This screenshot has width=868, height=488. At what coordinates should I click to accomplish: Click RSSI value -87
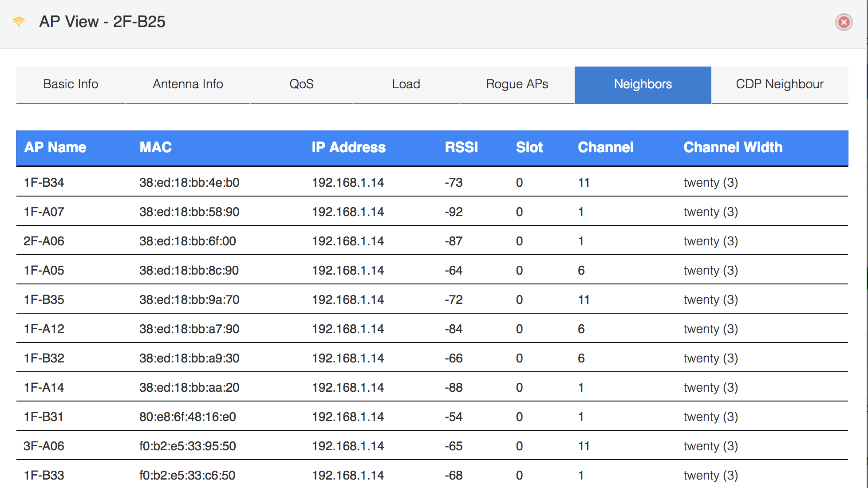[x=454, y=241]
